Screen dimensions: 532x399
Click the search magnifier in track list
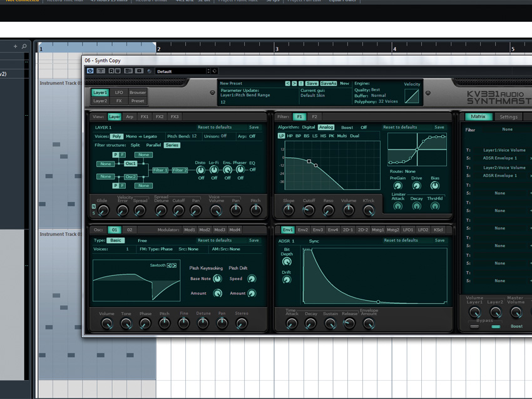(24, 46)
